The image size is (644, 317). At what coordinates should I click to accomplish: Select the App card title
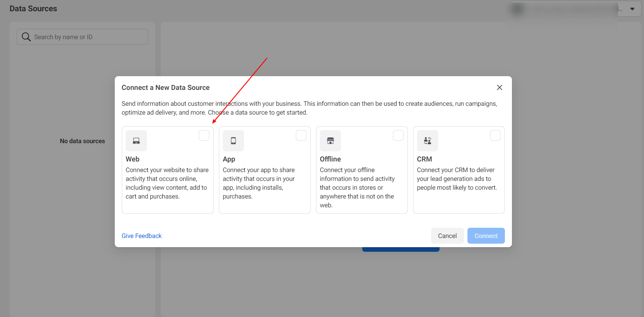(229, 159)
